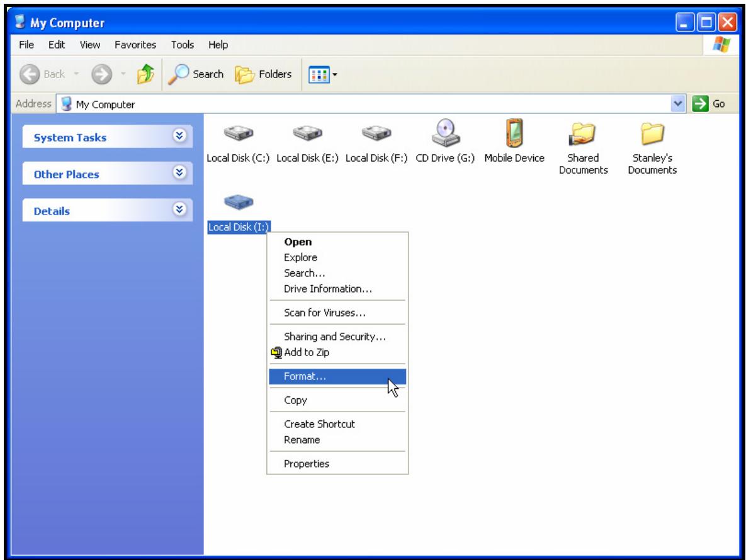
Task: Expand the Other Places panel
Action: tap(179, 173)
